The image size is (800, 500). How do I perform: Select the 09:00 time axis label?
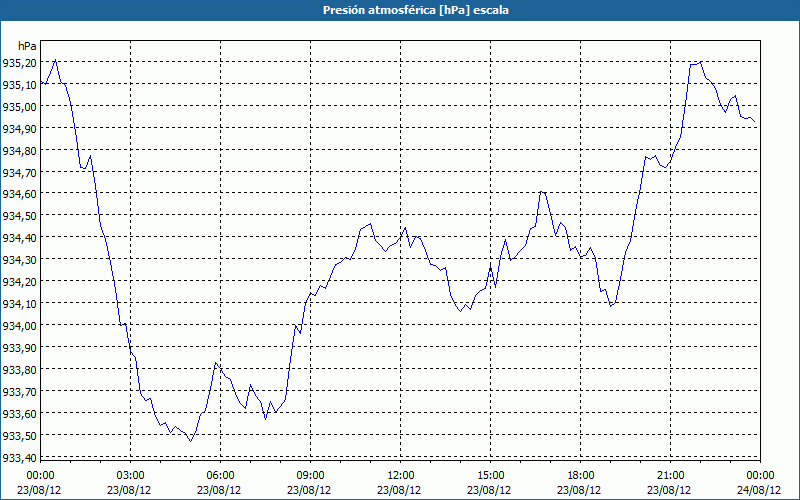(310, 476)
